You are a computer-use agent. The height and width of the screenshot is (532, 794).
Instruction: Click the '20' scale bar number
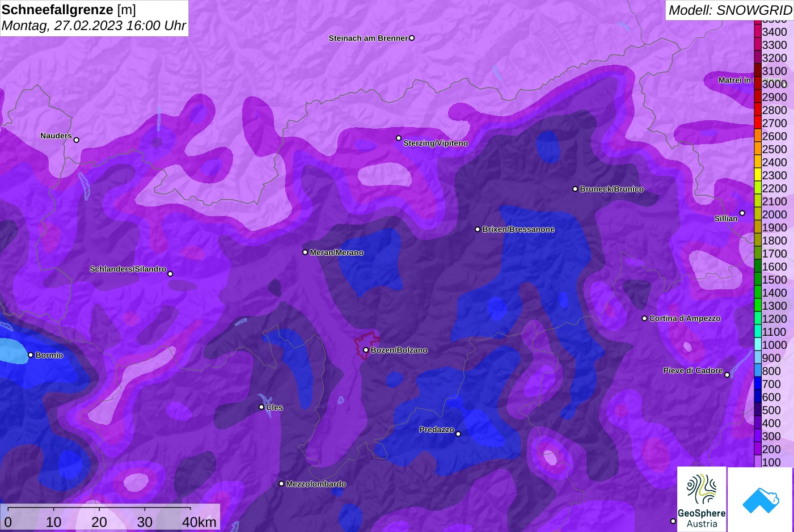click(99, 522)
